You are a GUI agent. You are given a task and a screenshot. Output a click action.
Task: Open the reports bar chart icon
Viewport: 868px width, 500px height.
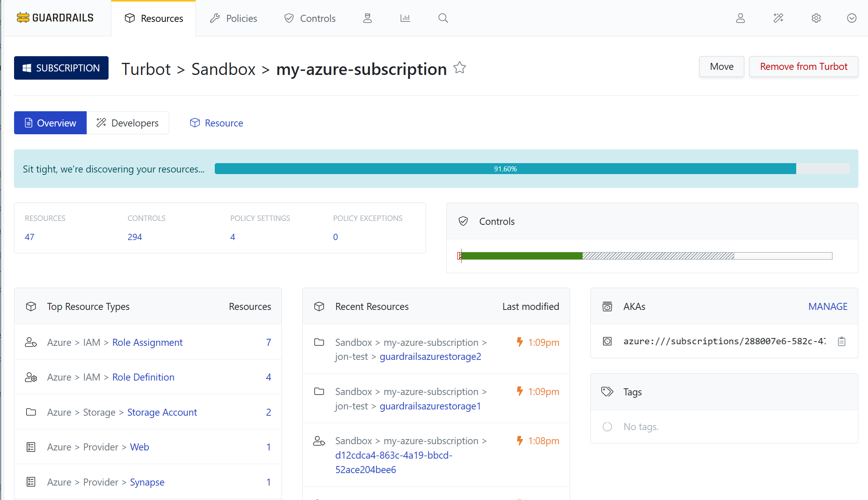coord(405,18)
